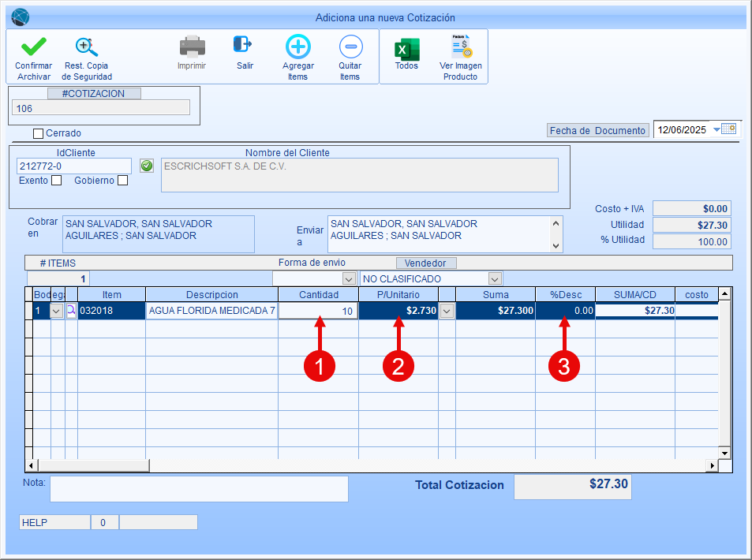Select the SUMA/CD cell $27.30
The image size is (752, 560).
pos(635,311)
